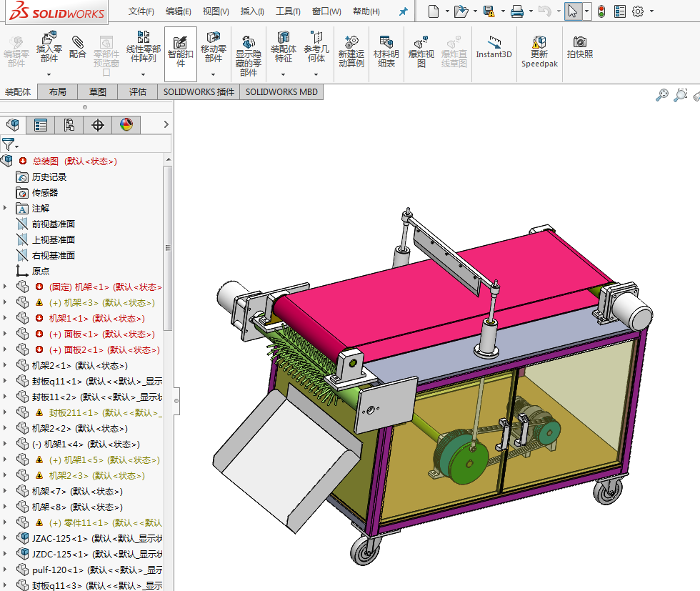This screenshot has width=700, height=591.
Task: Open the DisplayManager color sphere tab
Action: click(126, 125)
